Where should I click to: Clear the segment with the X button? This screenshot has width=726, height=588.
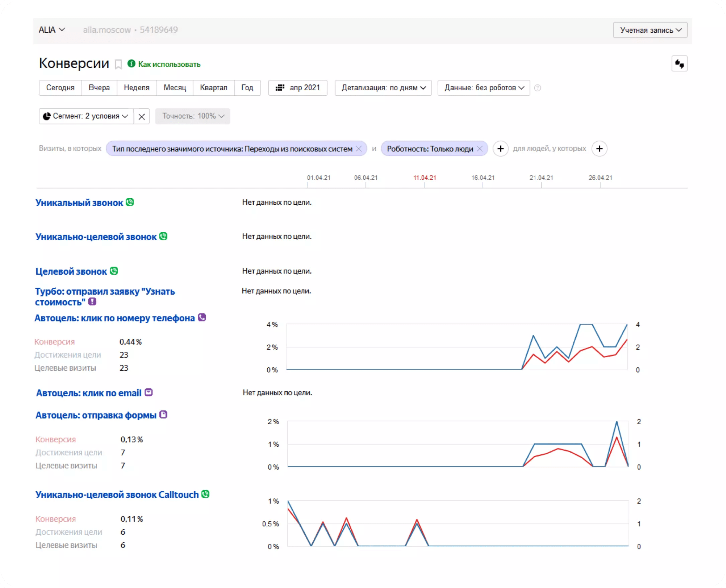[x=142, y=117]
